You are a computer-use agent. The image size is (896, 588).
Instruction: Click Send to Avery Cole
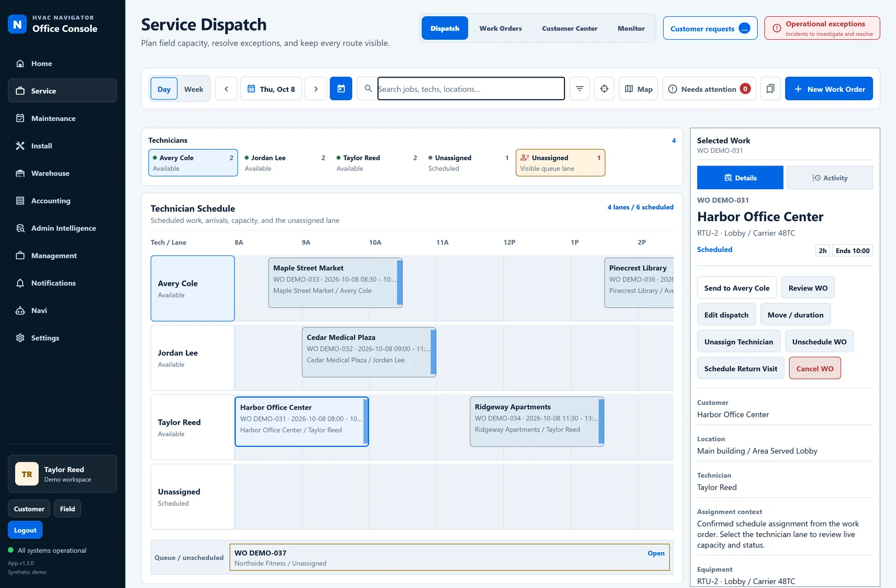[737, 288]
